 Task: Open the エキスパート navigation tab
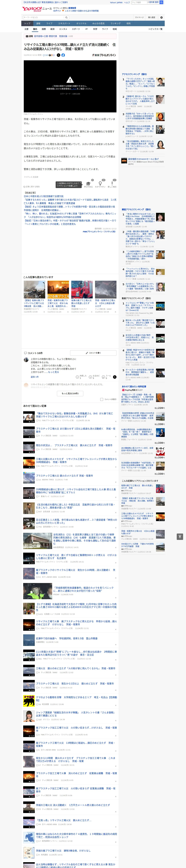pyautogui.click(x=64, y=23)
